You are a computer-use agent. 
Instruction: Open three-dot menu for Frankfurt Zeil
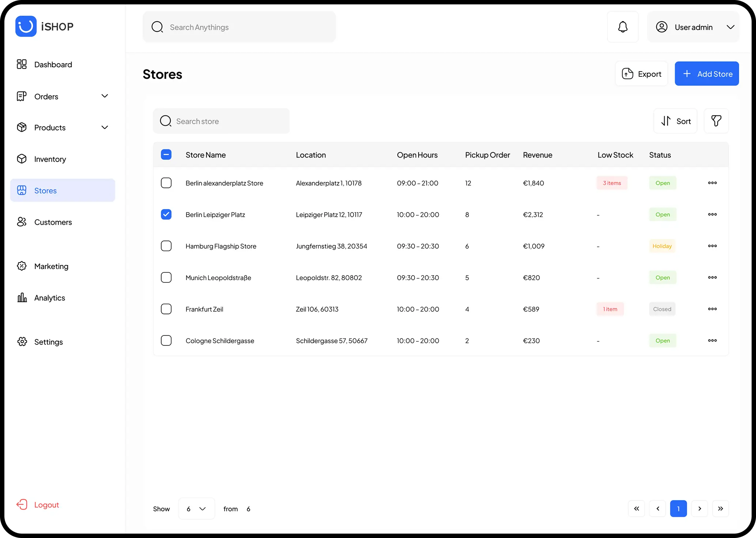tap(712, 309)
